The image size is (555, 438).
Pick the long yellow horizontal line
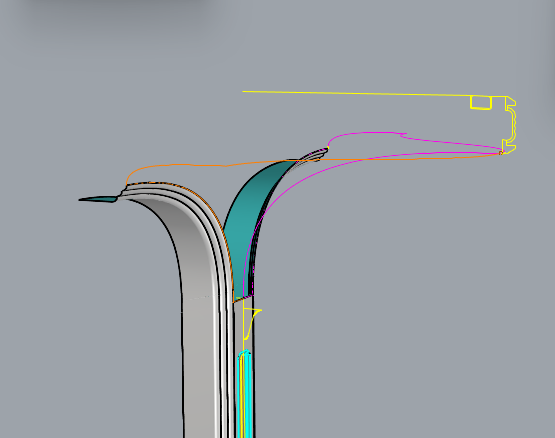tap(356, 93)
